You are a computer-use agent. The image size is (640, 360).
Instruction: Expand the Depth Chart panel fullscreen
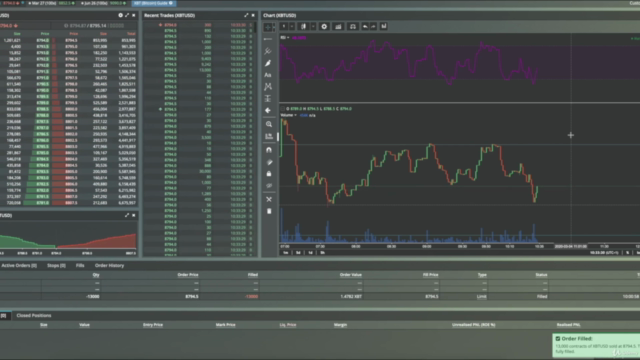pos(127,215)
